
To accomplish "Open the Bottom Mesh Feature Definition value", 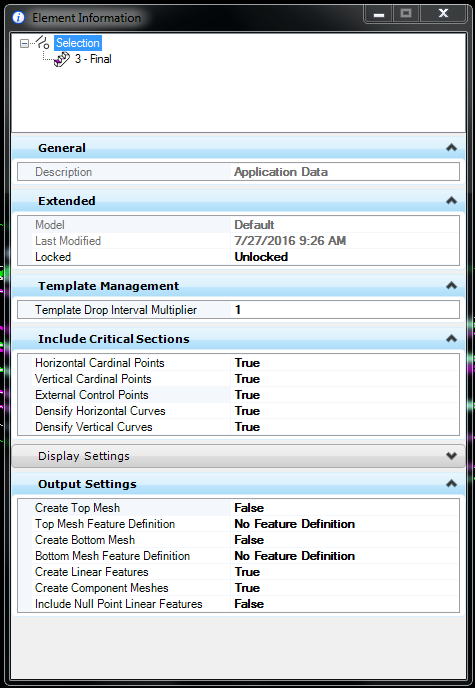I will (x=345, y=556).
